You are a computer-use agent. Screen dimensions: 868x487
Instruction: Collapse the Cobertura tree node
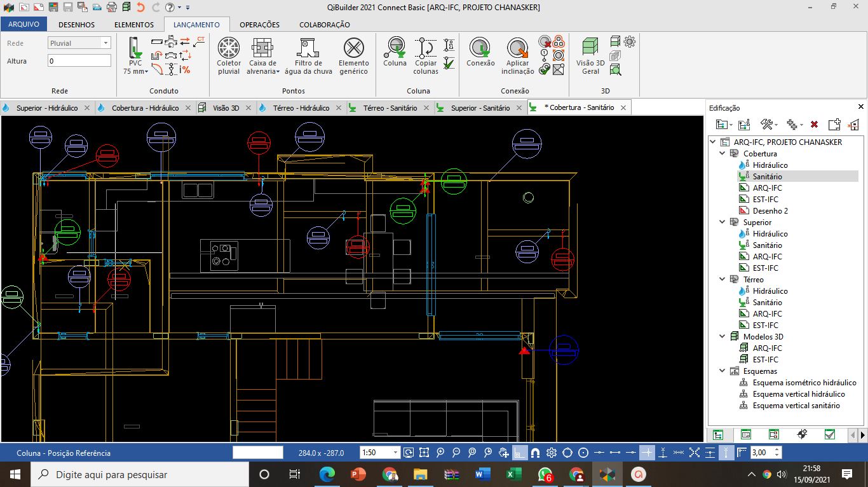pyautogui.click(x=722, y=153)
